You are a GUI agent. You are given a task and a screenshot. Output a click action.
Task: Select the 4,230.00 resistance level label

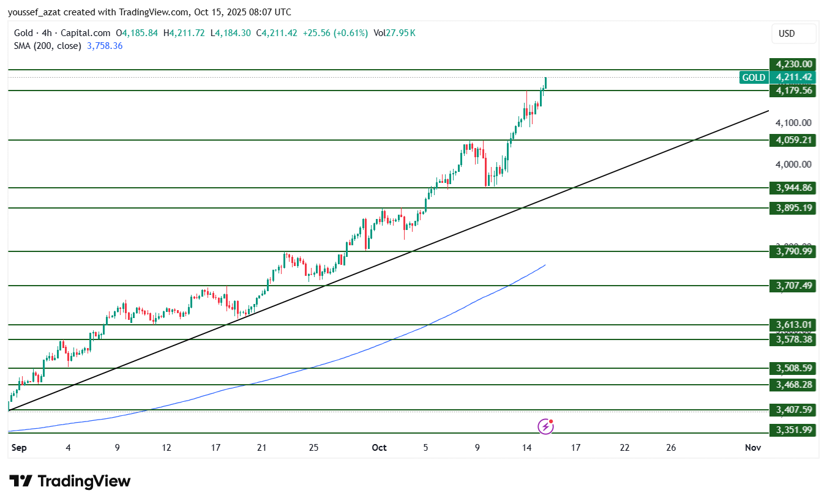tap(793, 64)
